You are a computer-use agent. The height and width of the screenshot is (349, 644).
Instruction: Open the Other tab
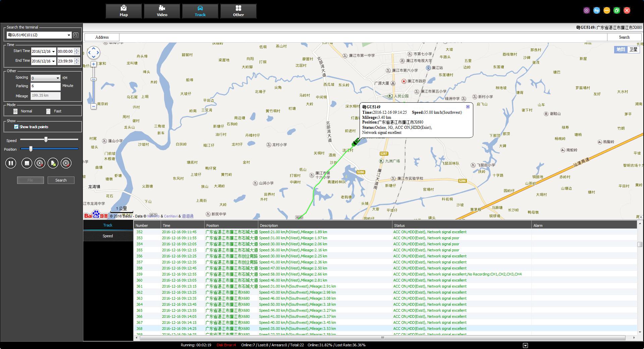pyautogui.click(x=238, y=11)
